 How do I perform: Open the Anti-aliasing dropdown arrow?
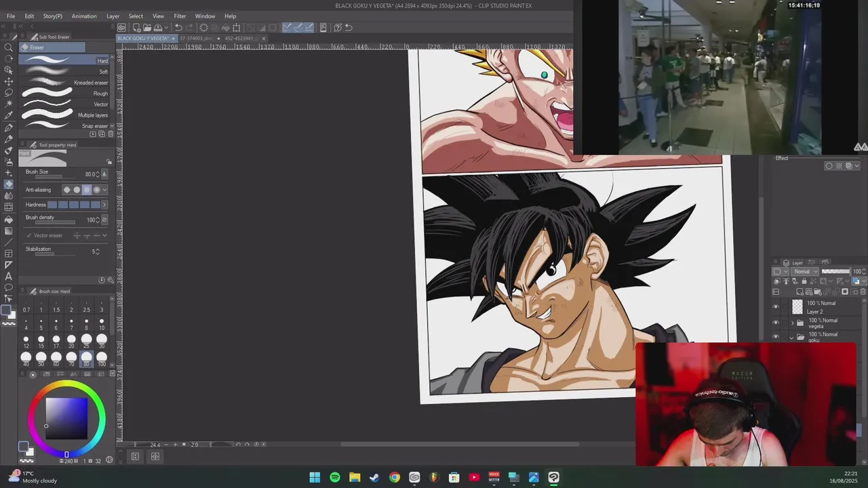(104, 190)
